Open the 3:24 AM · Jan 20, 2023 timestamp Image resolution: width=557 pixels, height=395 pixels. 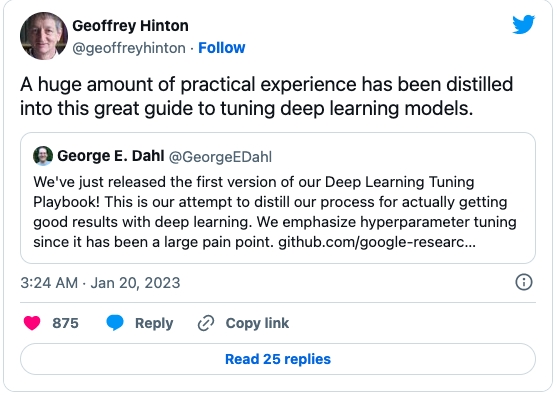pos(100,283)
